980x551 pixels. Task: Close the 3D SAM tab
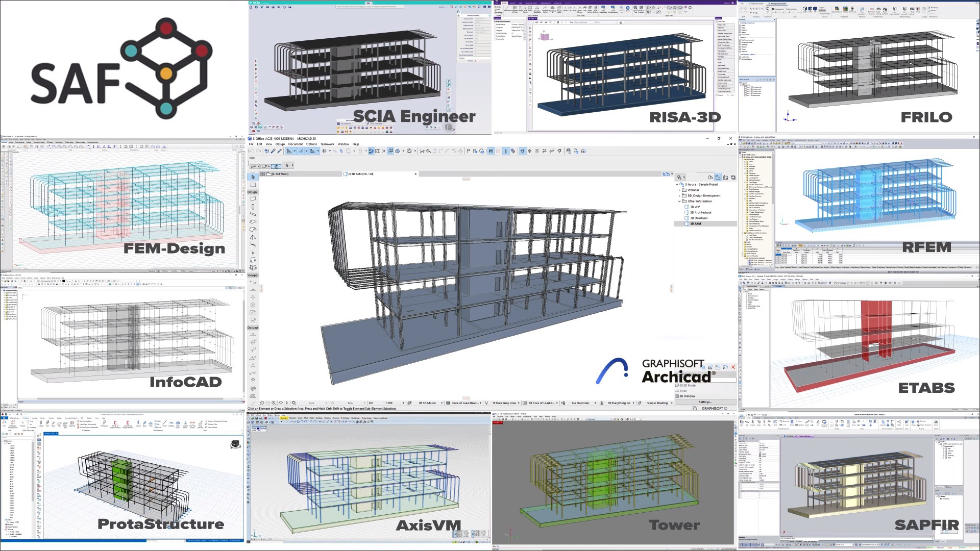(415, 174)
